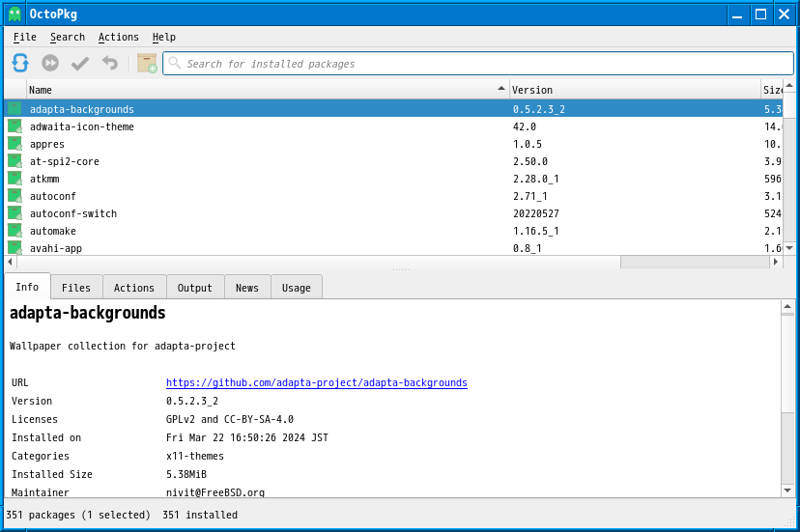
Task: Apply pending actions with checkmark icon
Action: (80, 64)
